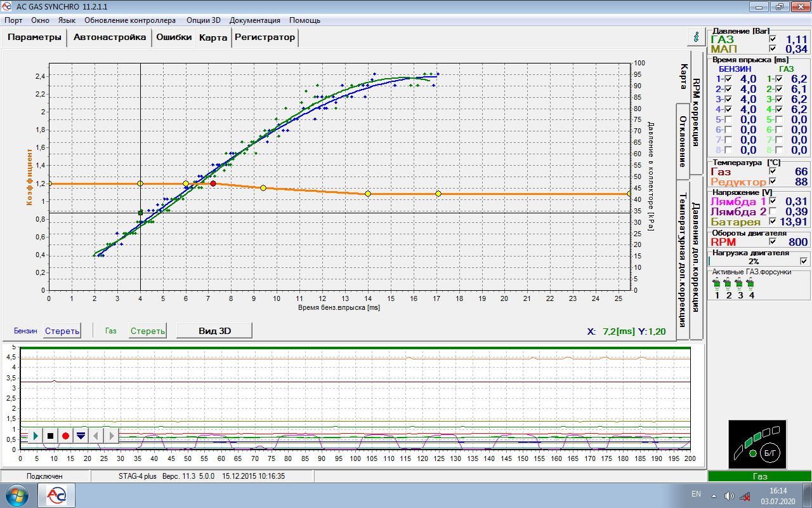Open the Язык menu
This screenshot has height=508, width=812.
point(67,20)
